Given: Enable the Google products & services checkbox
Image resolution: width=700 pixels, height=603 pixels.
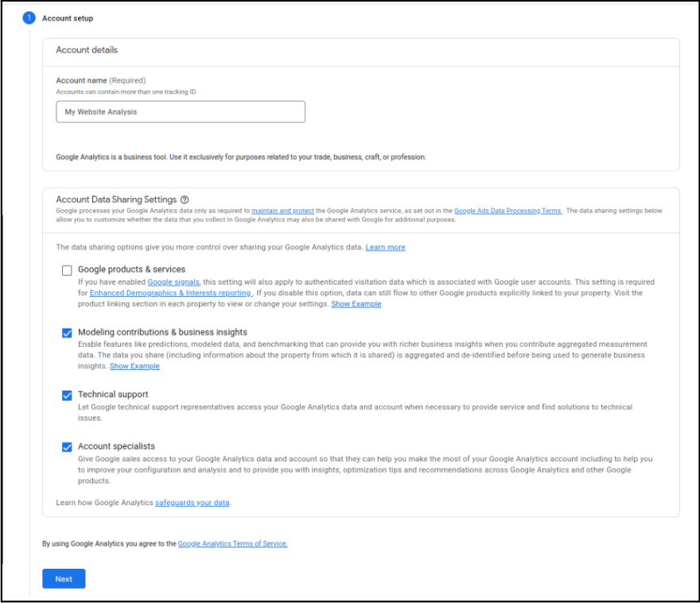Looking at the screenshot, I should [67, 270].
